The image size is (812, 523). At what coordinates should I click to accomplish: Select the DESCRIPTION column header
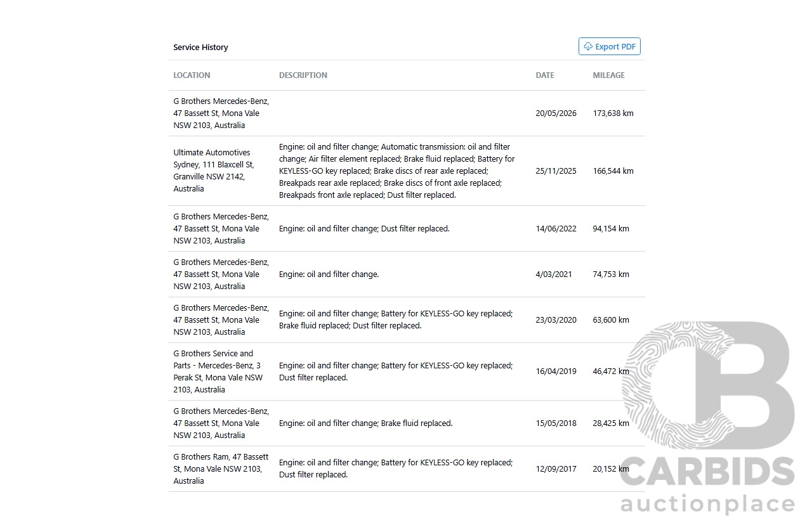point(303,75)
